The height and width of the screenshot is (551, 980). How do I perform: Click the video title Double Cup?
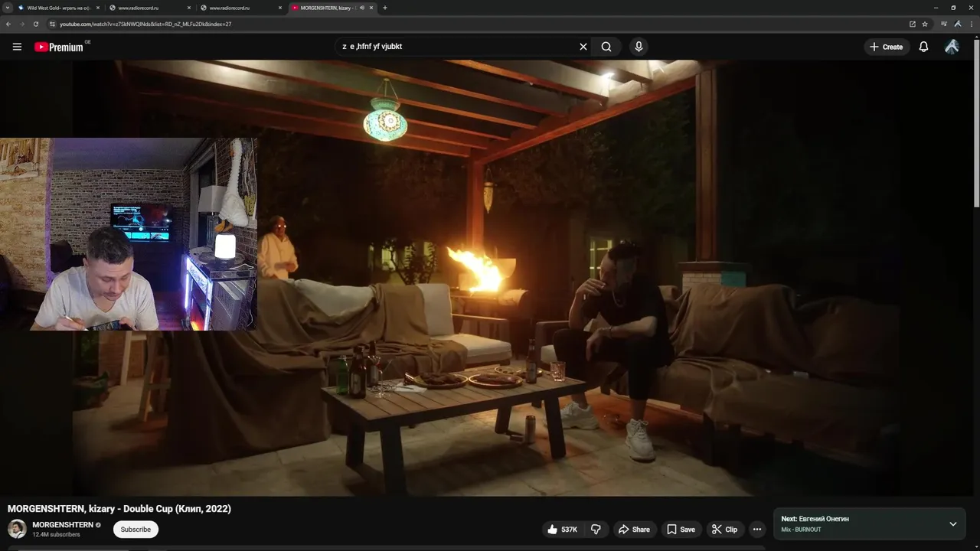(119, 509)
